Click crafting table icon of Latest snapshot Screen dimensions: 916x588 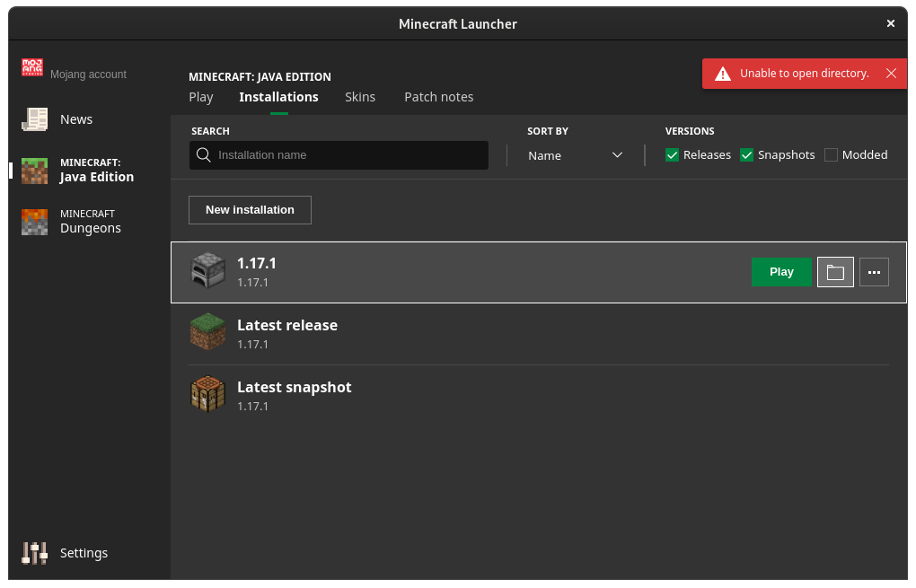coord(208,394)
